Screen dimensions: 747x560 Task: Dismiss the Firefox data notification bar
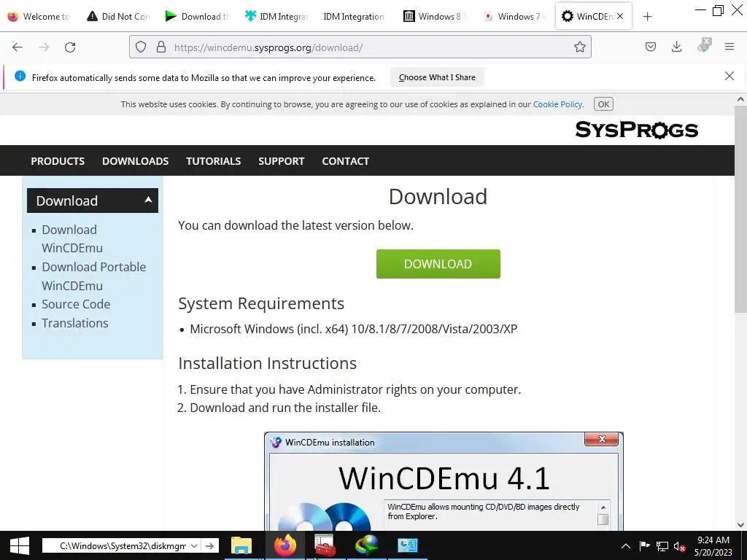click(x=729, y=76)
